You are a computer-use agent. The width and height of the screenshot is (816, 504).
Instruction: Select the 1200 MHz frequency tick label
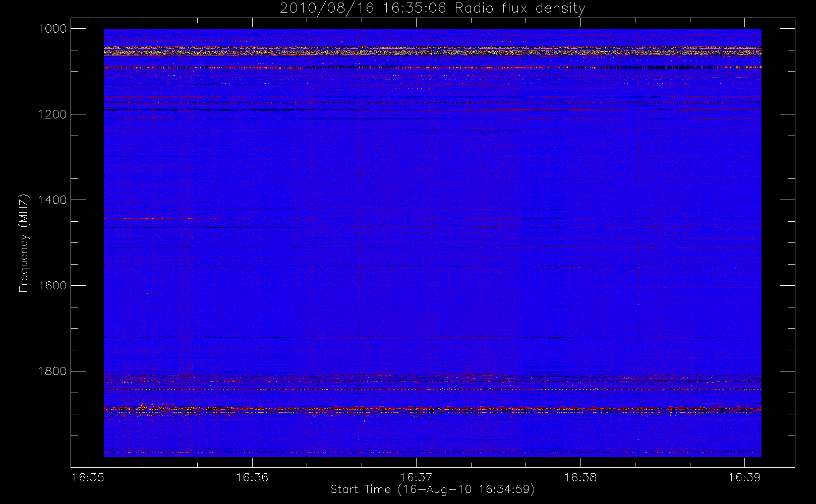52,114
